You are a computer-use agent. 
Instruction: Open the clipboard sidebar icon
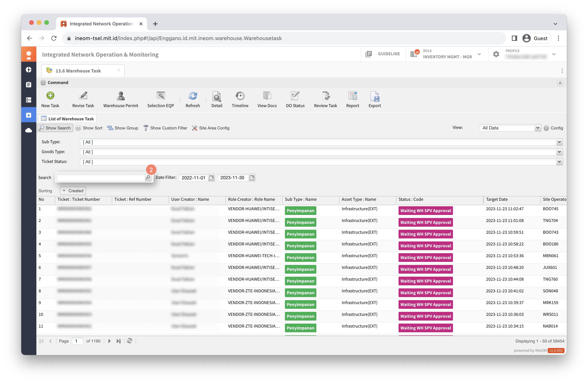[x=29, y=85]
